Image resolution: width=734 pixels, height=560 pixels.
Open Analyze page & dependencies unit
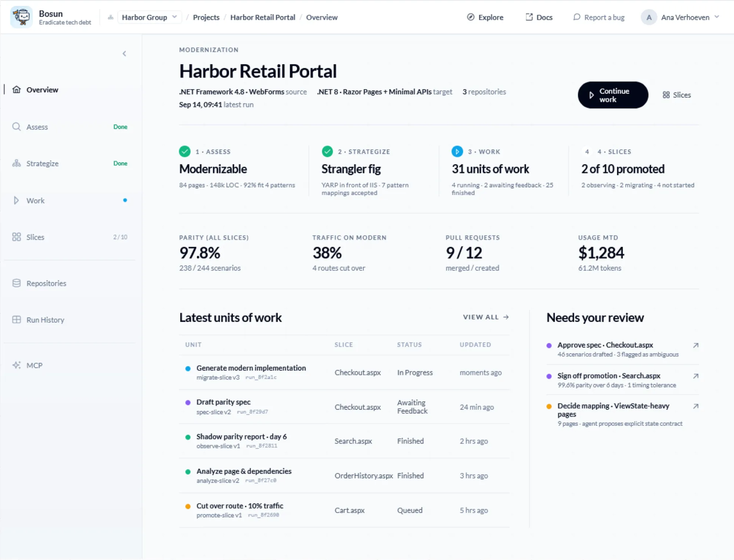coord(344,476)
